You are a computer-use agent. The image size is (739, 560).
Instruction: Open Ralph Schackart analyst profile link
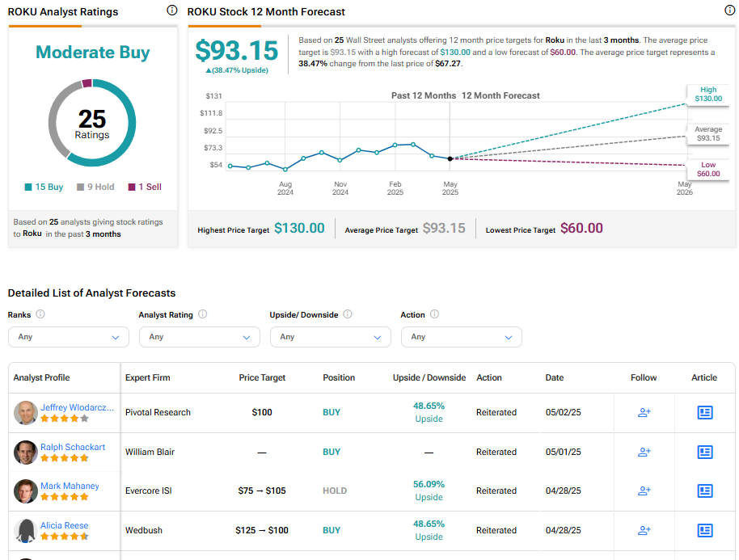click(x=73, y=447)
